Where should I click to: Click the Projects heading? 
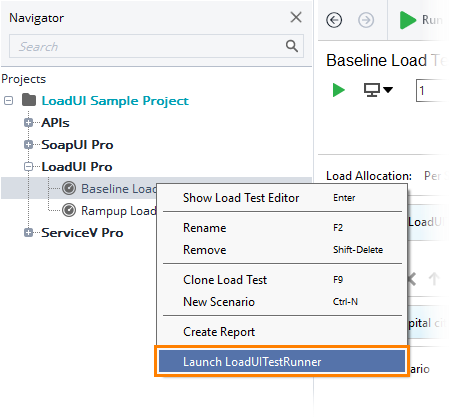click(24, 79)
